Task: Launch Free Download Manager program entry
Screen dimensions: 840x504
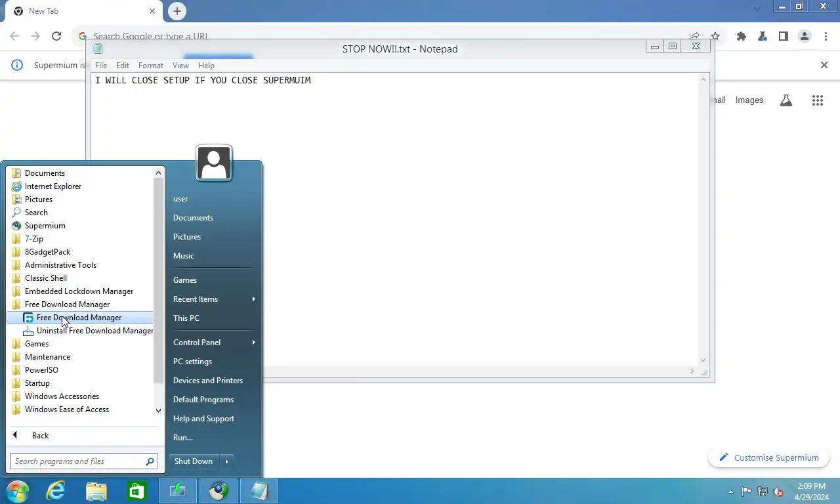Action: click(x=79, y=318)
